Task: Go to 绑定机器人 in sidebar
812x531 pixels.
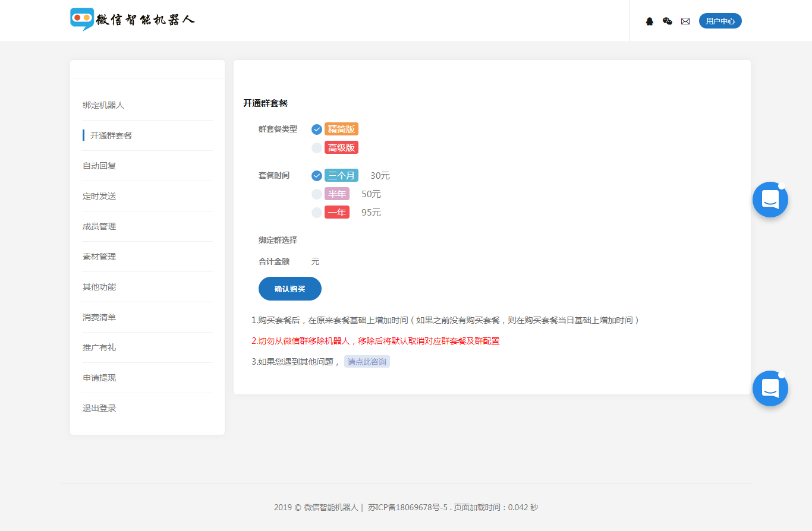Action: pos(103,105)
